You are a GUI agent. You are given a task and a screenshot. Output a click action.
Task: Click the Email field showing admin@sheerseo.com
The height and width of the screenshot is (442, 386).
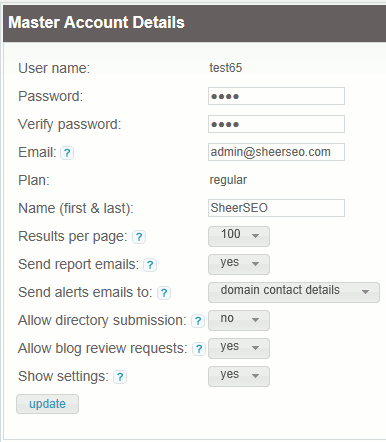coord(276,152)
